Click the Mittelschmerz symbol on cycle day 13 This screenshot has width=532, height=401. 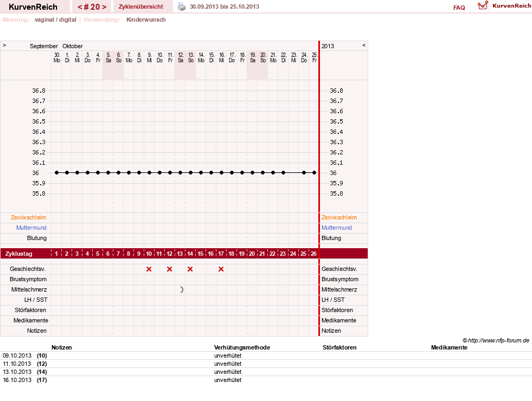[x=182, y=289]
